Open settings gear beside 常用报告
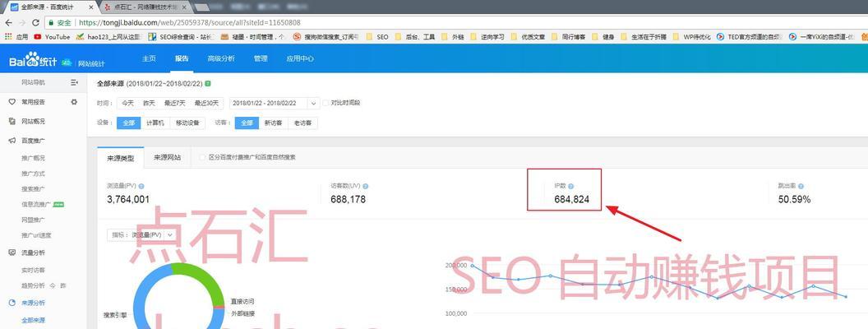The image size is (868, 329). [74, 102]
